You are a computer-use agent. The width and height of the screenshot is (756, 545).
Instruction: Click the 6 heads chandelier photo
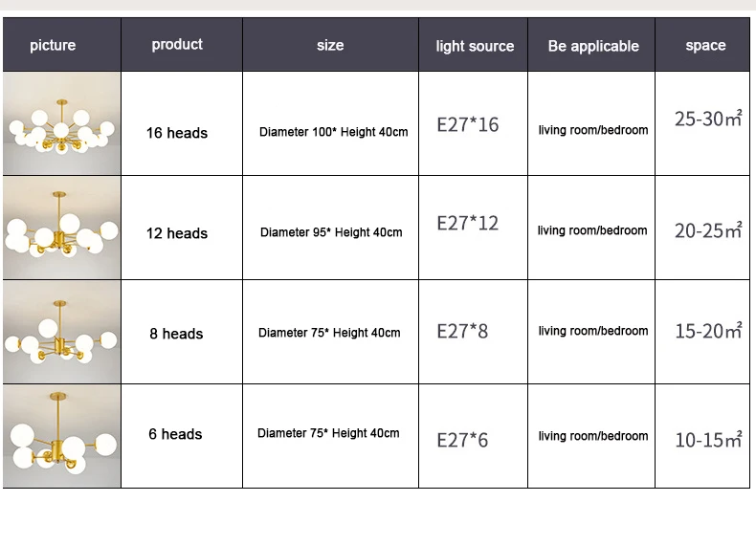[x=61, y=436]
